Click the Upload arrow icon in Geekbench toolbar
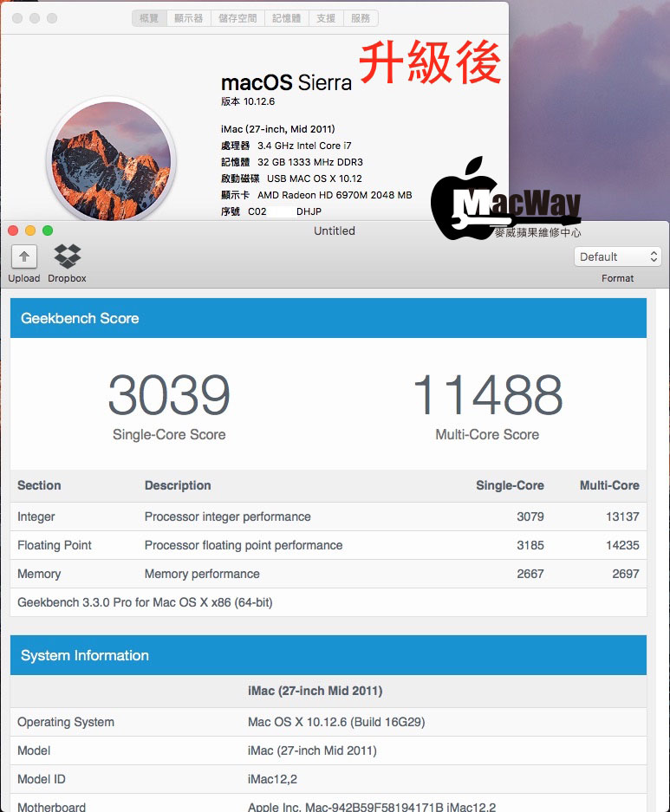 coord(24,257)
